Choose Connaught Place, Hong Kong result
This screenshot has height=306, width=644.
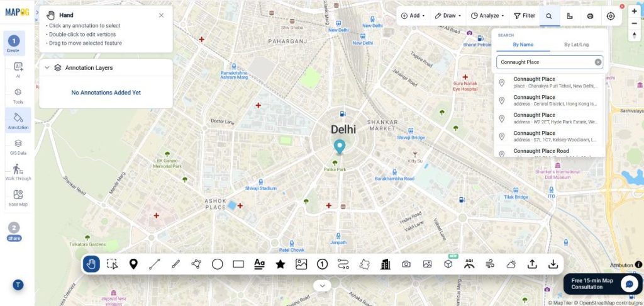[550, 100]
